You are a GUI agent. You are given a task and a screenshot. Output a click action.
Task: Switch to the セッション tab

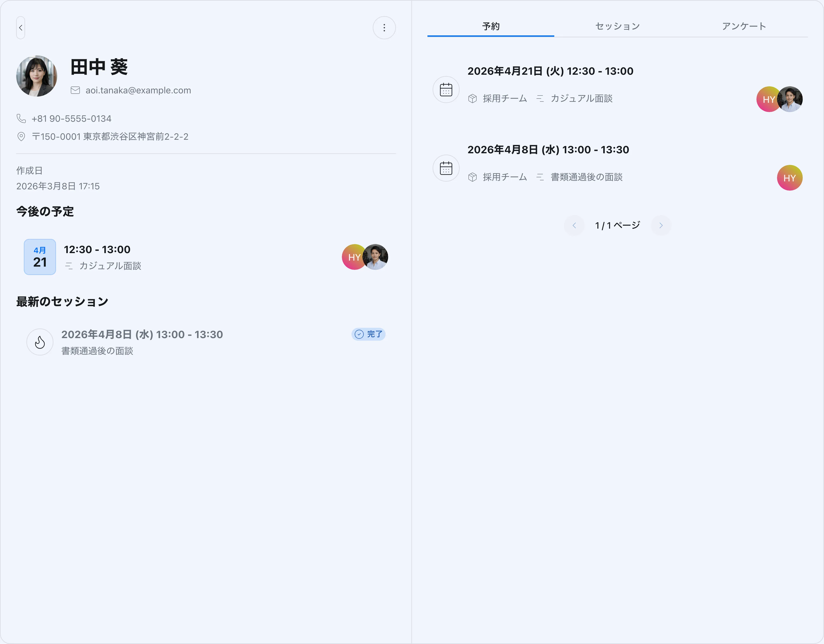618,26
